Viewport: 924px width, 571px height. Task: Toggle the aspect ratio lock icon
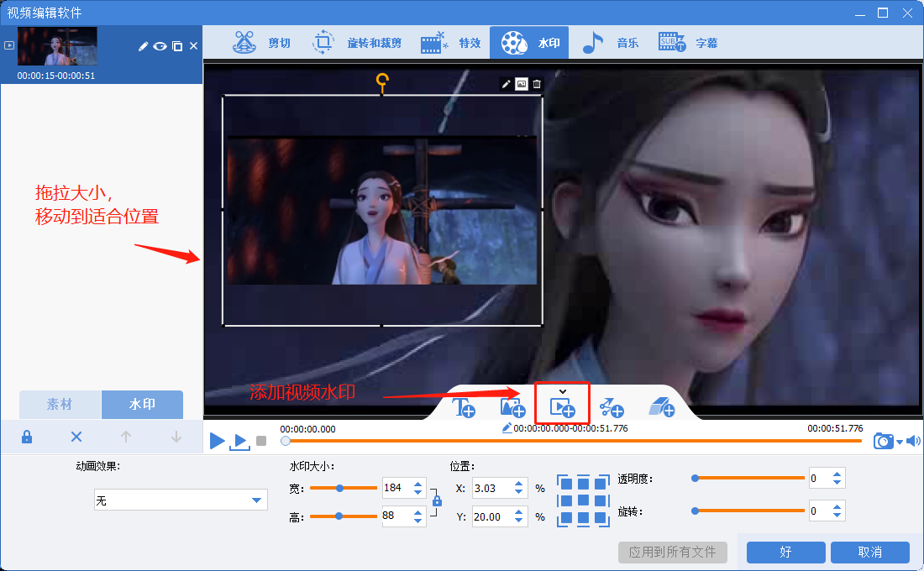437,501
